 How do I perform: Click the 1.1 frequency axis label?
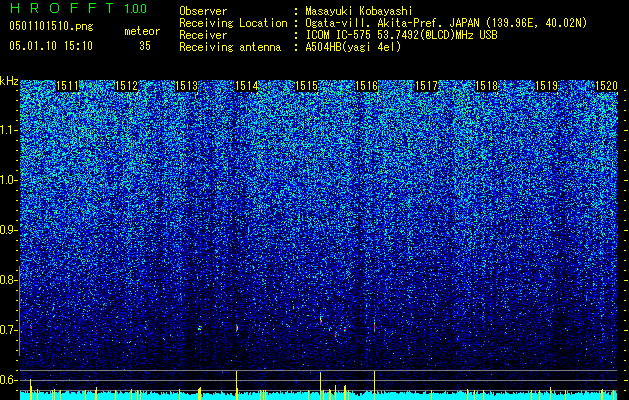(x=7, y=130)
